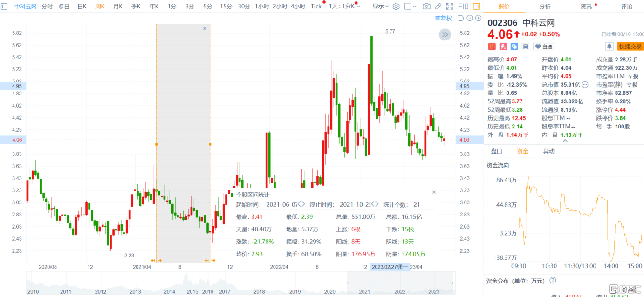Click the 2023/02/27/周一 date label

click(x=390, y=267)
